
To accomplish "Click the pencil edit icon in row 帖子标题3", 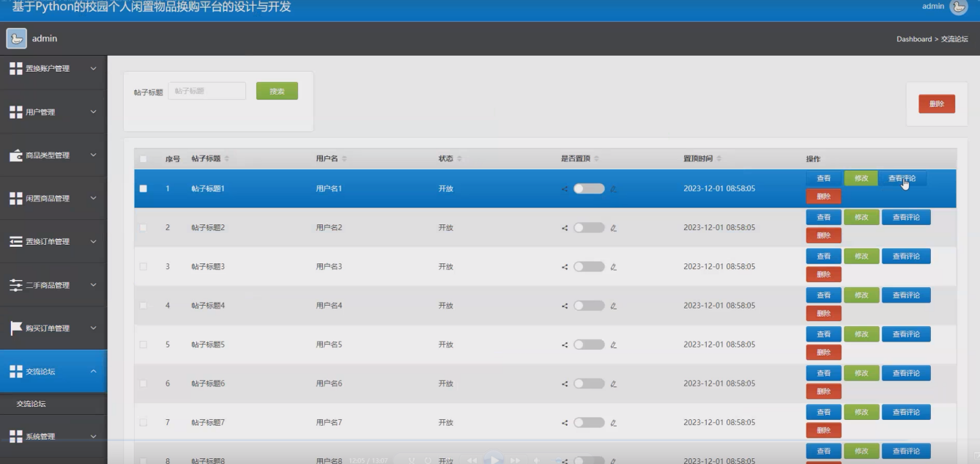I will [x=613, y=266].
